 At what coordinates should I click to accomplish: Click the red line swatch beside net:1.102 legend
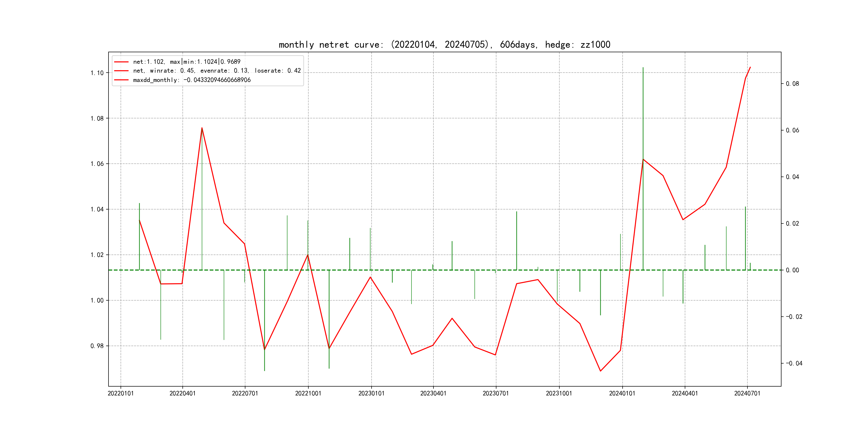pos(121,62)
